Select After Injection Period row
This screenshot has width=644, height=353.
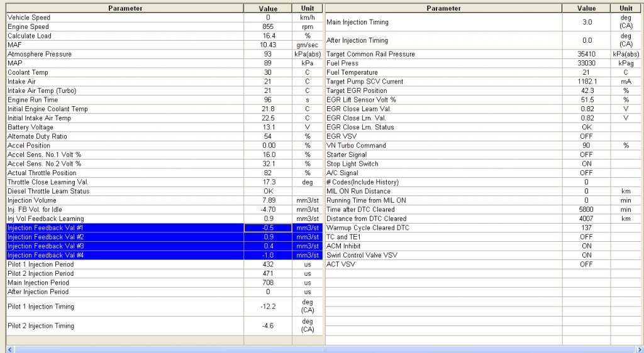click(x=165, y=292)
